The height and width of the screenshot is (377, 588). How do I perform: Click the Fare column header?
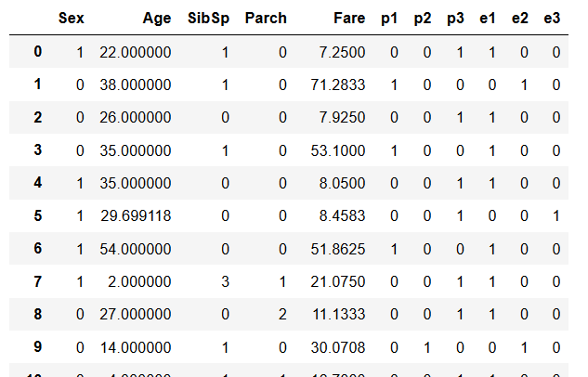(349, 18)
